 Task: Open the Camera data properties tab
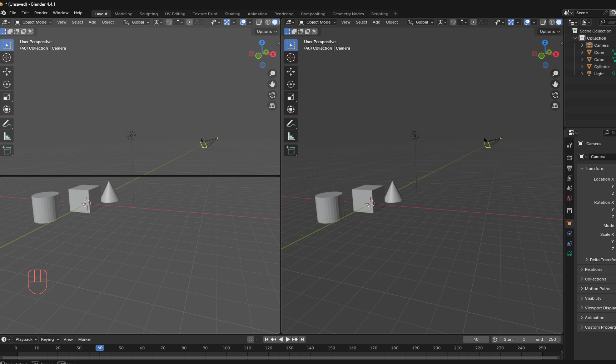[570, 254]
